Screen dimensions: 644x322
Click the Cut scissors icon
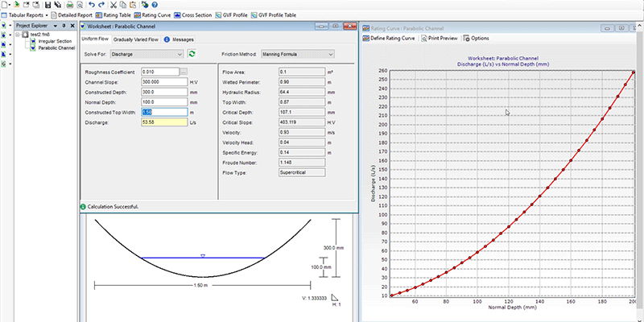[x=111, y=4]
